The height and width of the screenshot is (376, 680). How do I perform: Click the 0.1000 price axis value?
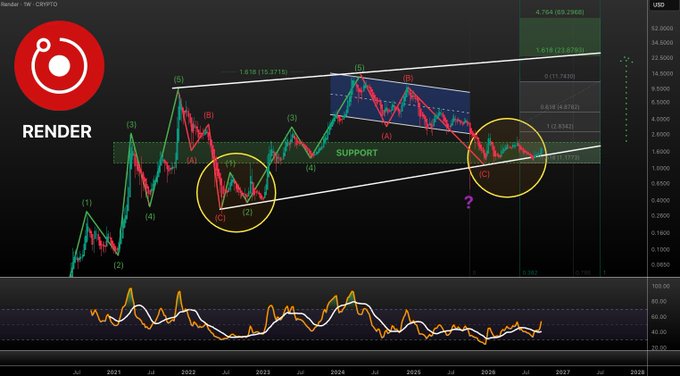(x=660, y=249)
